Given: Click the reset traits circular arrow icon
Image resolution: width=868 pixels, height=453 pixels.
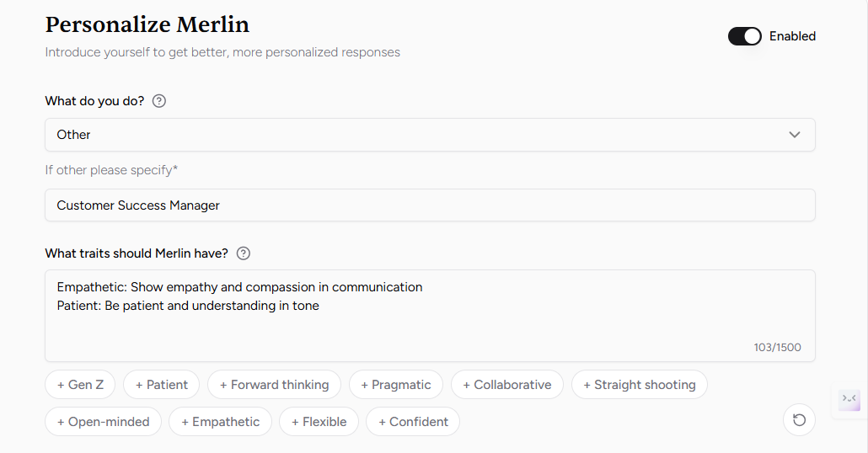Looking at the screenshot, I should click(799, 420).
